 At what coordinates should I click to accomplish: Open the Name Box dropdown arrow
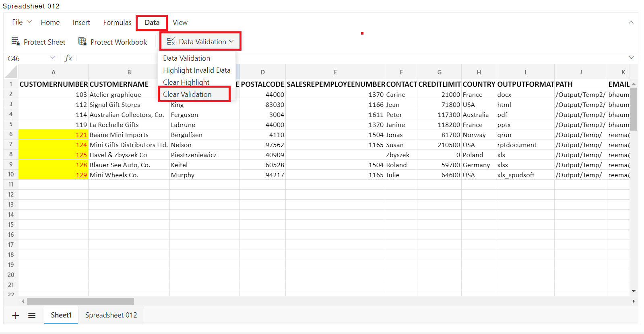52,58
